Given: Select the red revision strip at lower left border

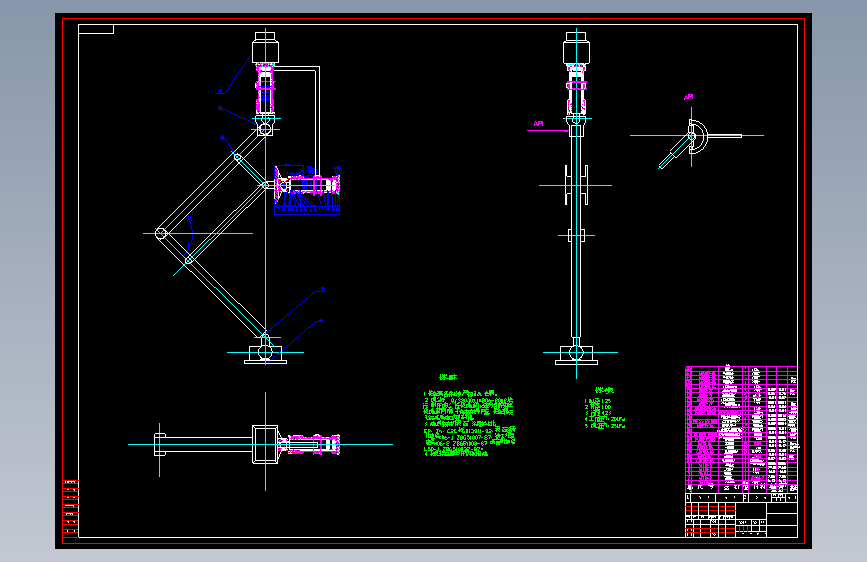Looking at the screenshot, I should click(71, 508).
